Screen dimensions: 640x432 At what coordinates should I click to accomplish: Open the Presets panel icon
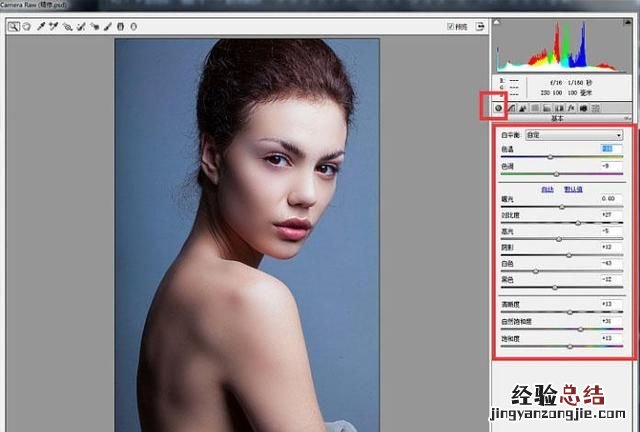point(595,107)
